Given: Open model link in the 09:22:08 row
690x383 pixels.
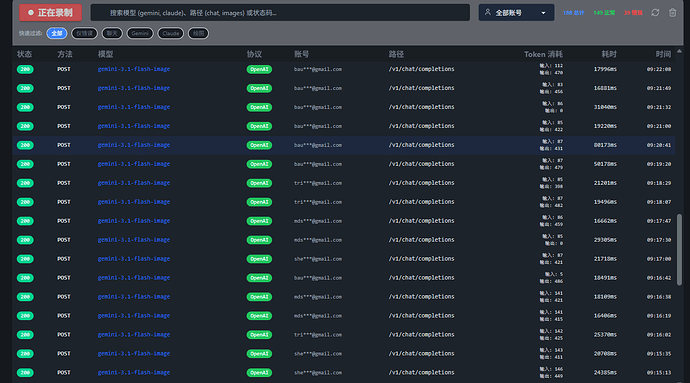Looking at the screenshot, I should click(134, 69).
